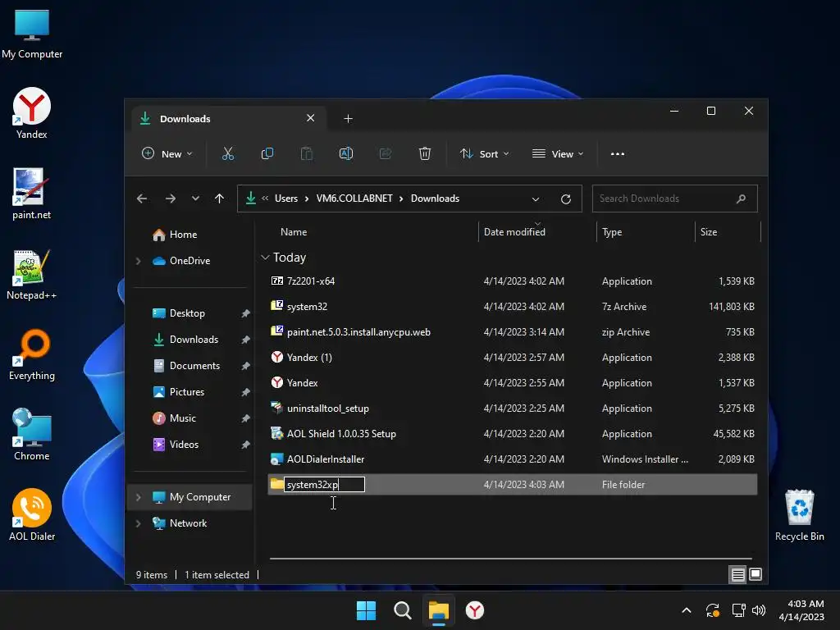Click the Share icon in toolbar

point(386,153)
